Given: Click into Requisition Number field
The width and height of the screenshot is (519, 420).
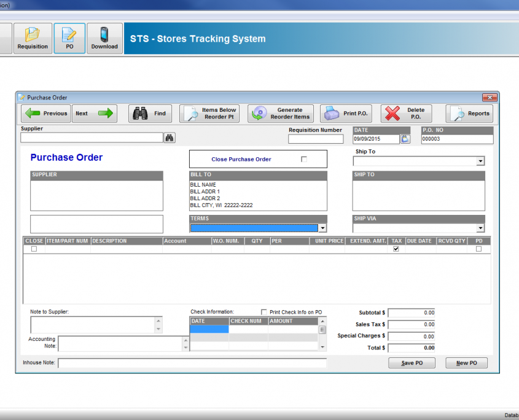Looking at the screenshot, I should pos(316,139).
